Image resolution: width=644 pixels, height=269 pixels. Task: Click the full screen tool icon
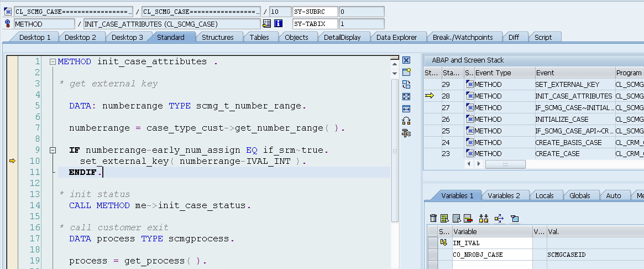[x=406, y=96]
